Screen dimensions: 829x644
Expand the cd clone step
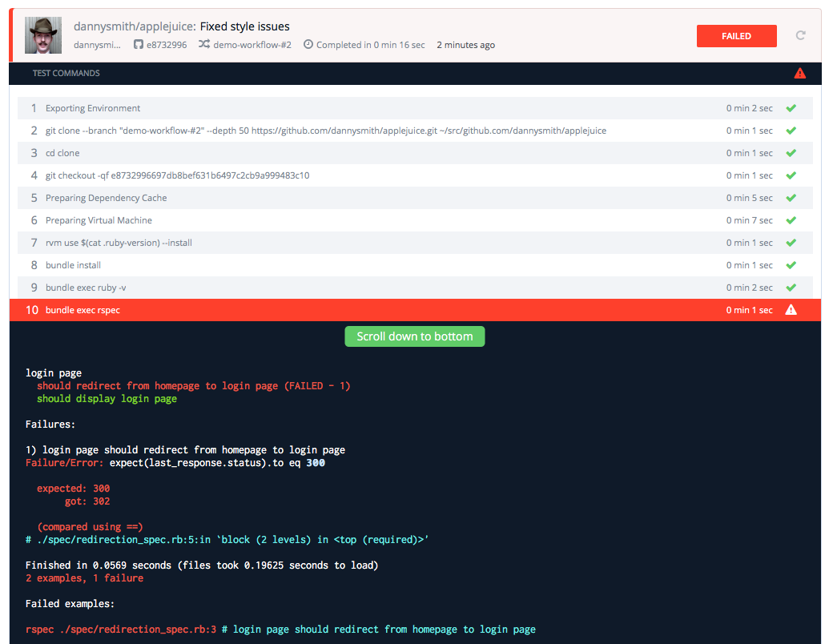pos(415,153)
